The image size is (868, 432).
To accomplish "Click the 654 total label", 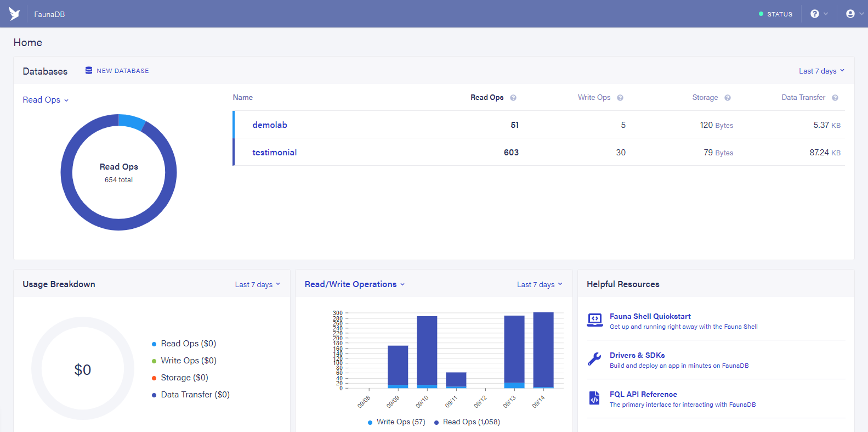I will 118,180.
